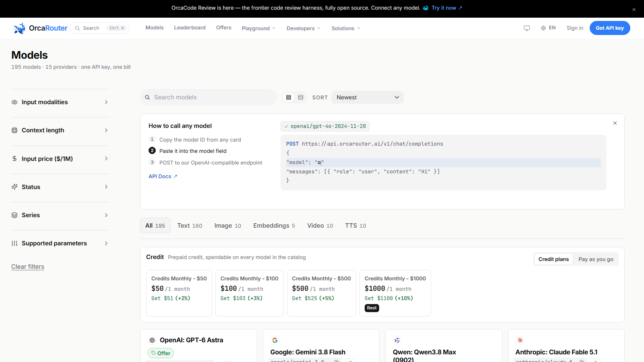This screenshot has width=644, height=362.
Task: Expand the Context length filter
Action: [60, 130]
